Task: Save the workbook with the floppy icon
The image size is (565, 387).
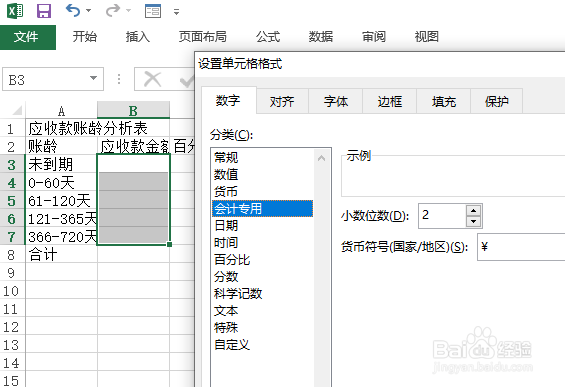Action: (44, 11)
